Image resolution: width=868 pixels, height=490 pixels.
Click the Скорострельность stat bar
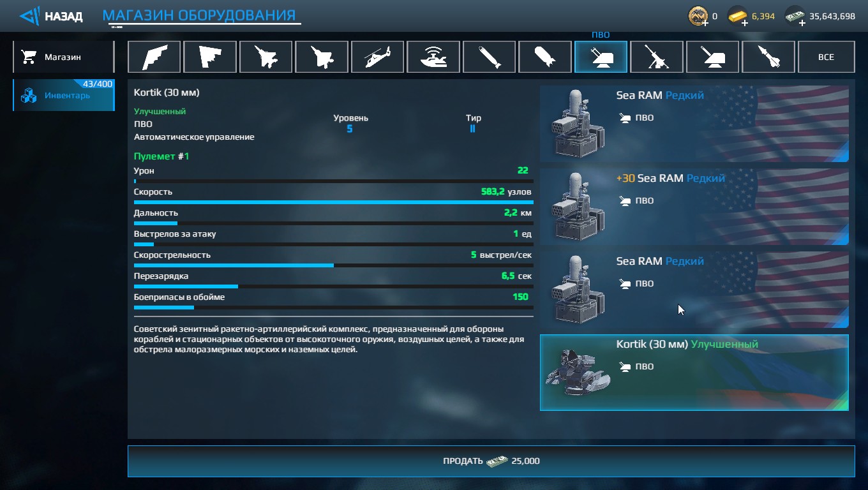click(334, 265)
